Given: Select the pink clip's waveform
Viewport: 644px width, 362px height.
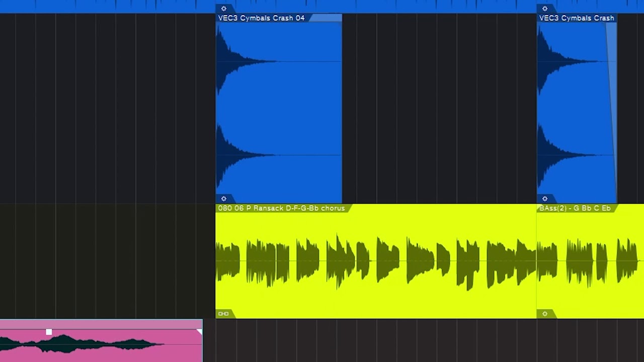Looking at the screenshot, I should 83,344.
